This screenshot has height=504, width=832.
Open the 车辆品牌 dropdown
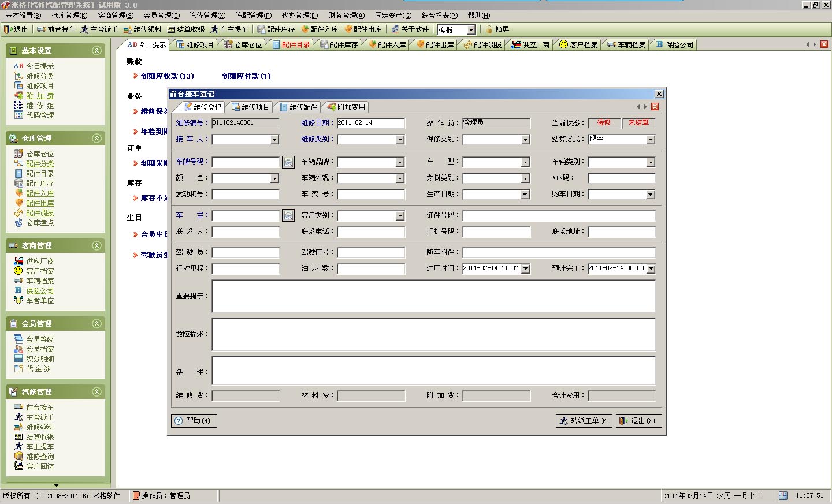400,163
